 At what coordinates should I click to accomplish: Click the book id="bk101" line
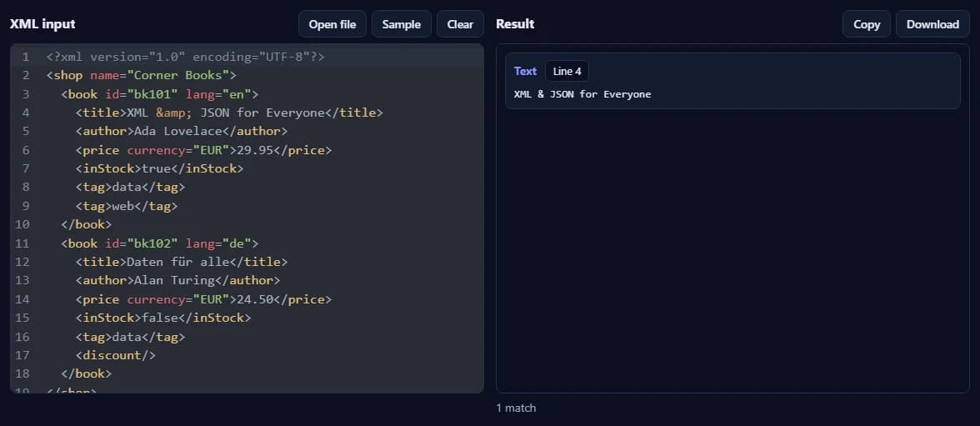click(159, 94)
